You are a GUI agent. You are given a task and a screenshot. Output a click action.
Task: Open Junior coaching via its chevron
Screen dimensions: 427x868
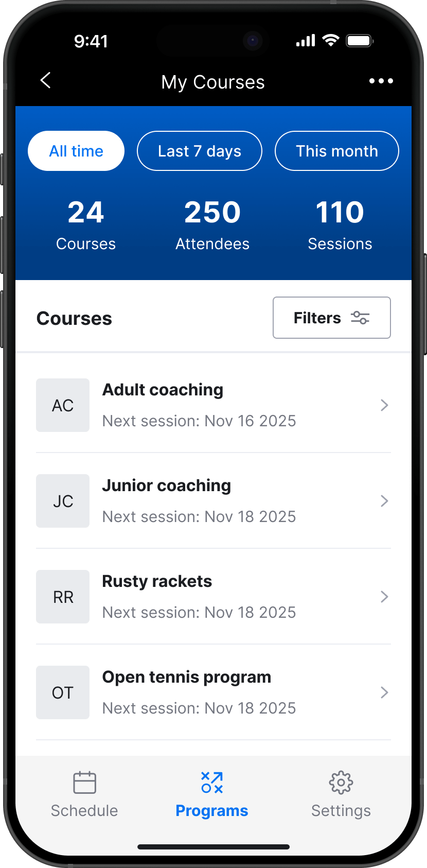click(384, 501)
